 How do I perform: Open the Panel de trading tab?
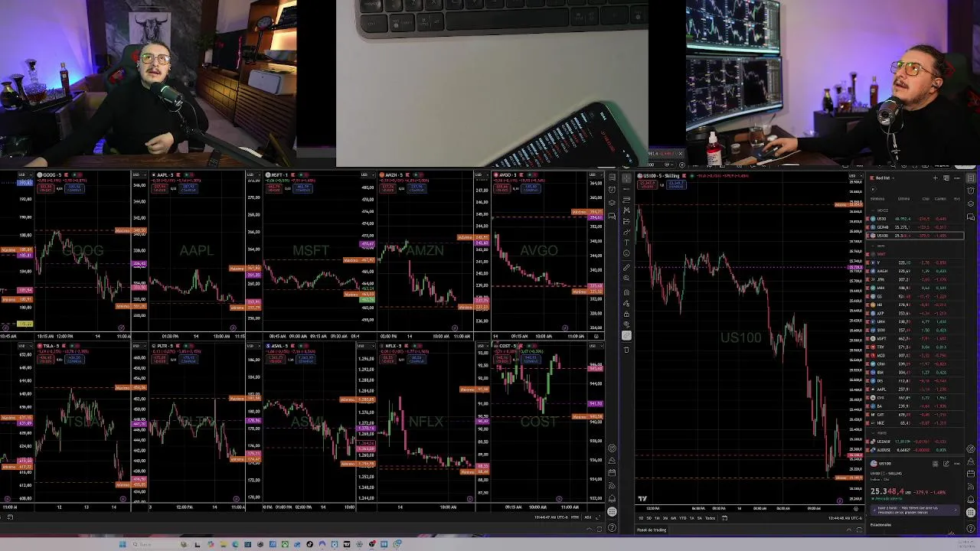[652, 530]
